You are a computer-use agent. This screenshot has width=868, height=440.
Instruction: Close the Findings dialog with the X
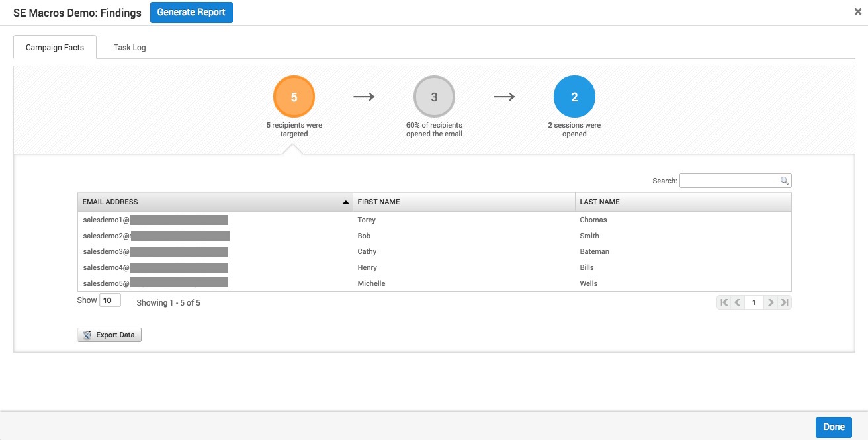[x=858, y=11]
